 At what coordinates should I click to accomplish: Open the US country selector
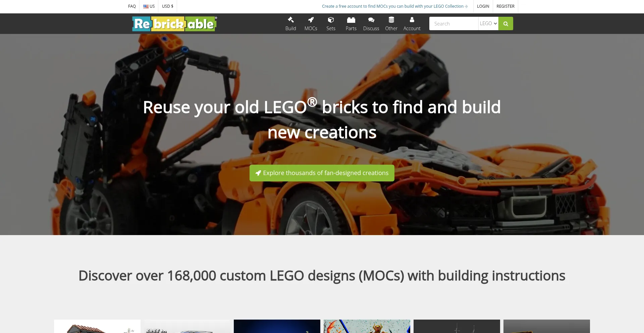click(149, 6)
